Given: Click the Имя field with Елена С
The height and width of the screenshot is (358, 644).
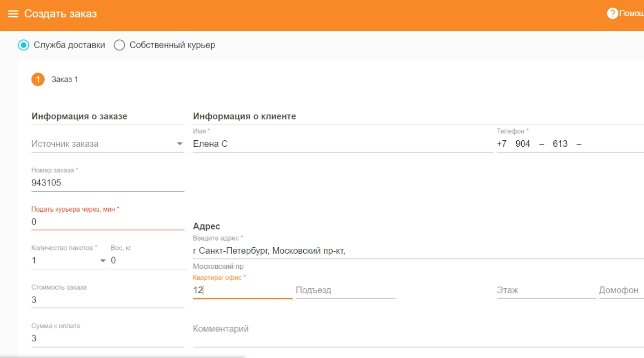Looking at the screenshot, I should coord(343,144).
